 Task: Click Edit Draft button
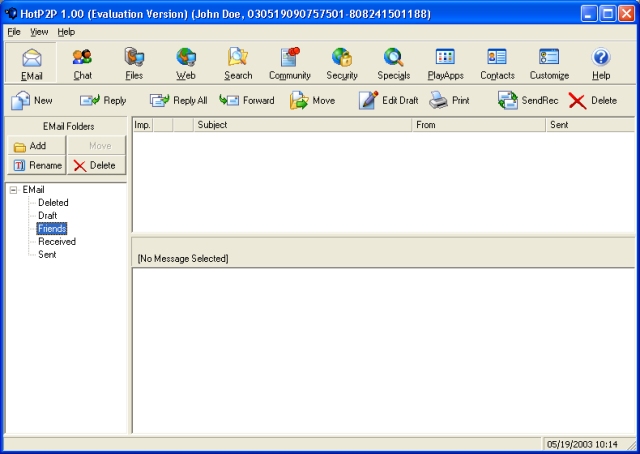tap(388, 100)
